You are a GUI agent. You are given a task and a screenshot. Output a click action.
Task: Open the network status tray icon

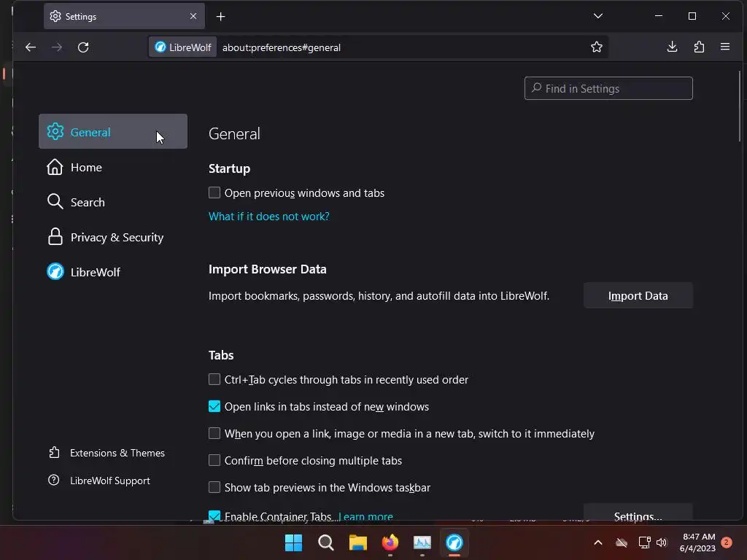point(645,542)
